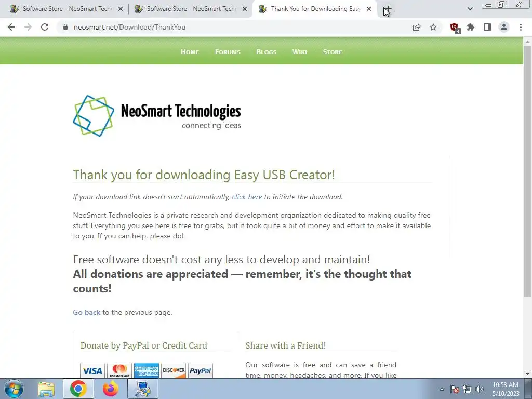This screenshot has width=532, height=399.
Task: Open the Chrome profile avatar
Action: (504, 27)
